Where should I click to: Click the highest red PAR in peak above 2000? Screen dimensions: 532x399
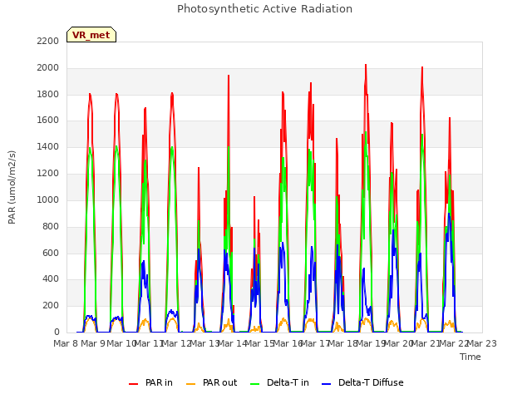[x=366, y=65]
